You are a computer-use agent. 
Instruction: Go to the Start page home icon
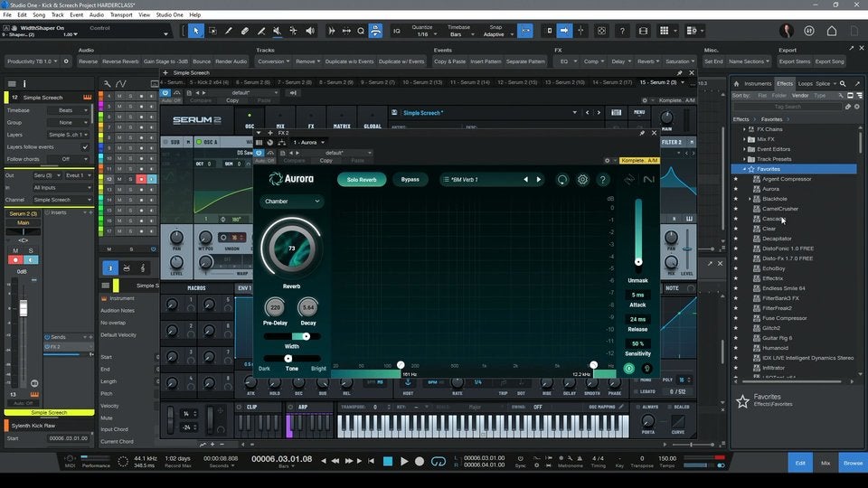832,31
